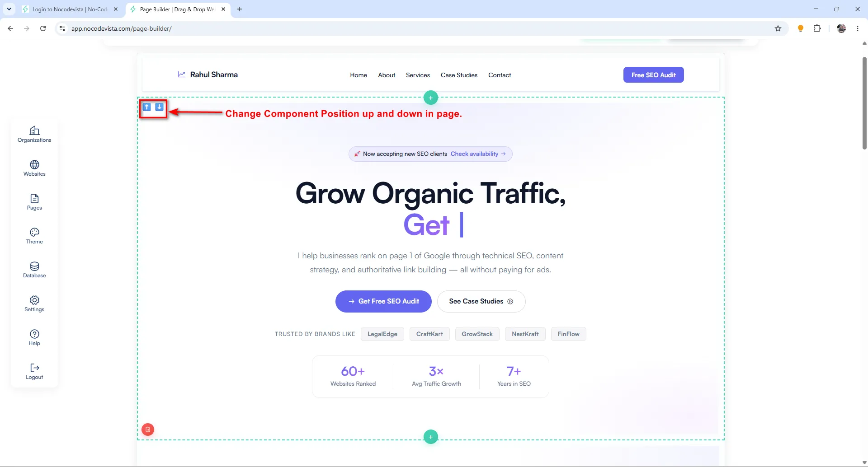Click the orange lightbulb extension icon
This screenshot has height=467, width=868.
[x=801, y=28]
